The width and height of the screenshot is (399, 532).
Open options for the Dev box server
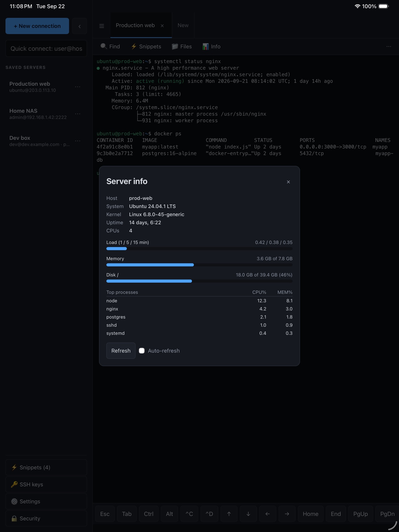(x=78, y=141)
